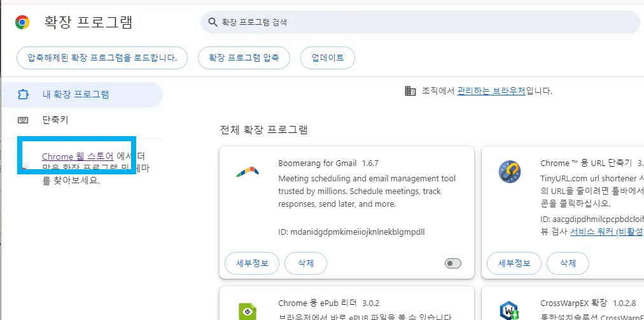Click the 확장 프로그램 page title
Screen dimensions: 644x320
point(88,22)
